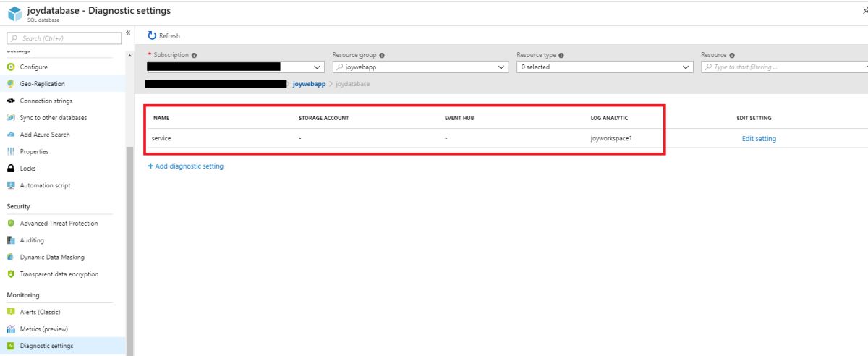Open Sync to other databases item
This screenshot has height=356, width=868.
point(62,118)
